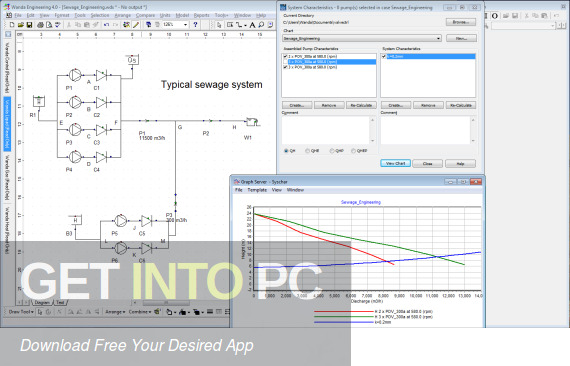Open Template menu in Graph Server window
This screenshot has height=366, width=570.
click(x=257, y=190)
